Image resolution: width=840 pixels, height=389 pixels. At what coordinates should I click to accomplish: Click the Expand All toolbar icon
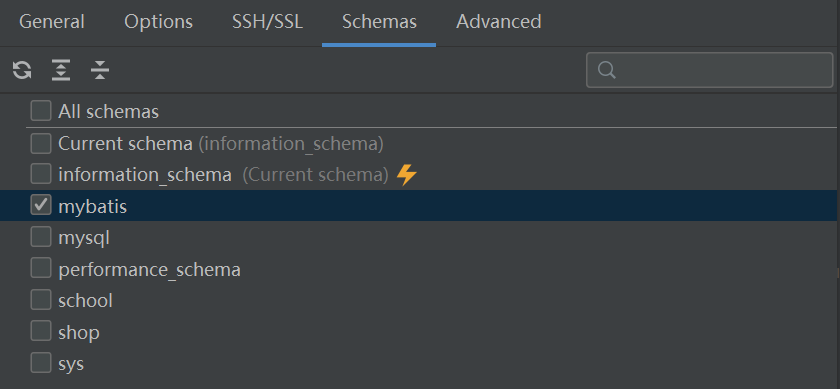pos(61,70)
